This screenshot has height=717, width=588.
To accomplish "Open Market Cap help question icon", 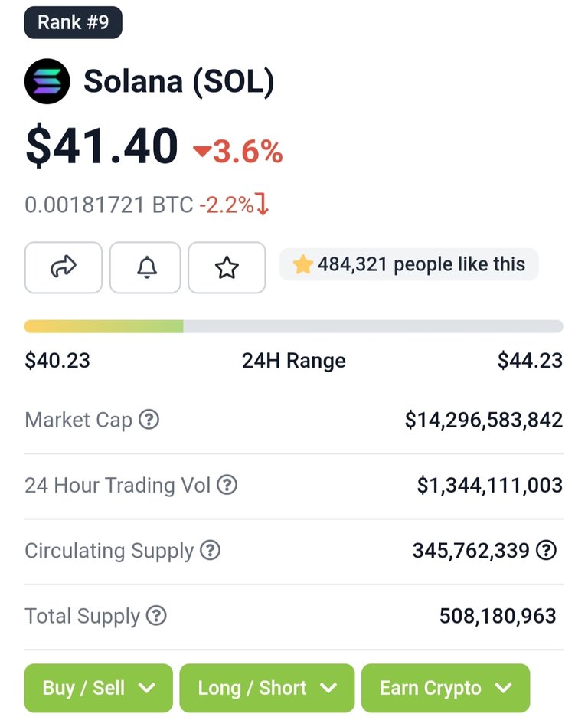I will coord(149,419).
